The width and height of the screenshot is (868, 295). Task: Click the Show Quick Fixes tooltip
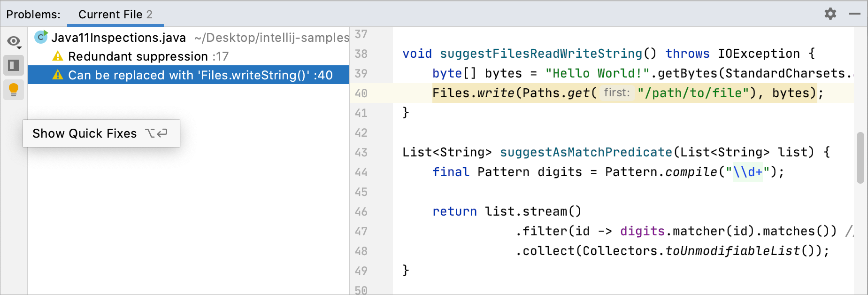click(101, 133)
